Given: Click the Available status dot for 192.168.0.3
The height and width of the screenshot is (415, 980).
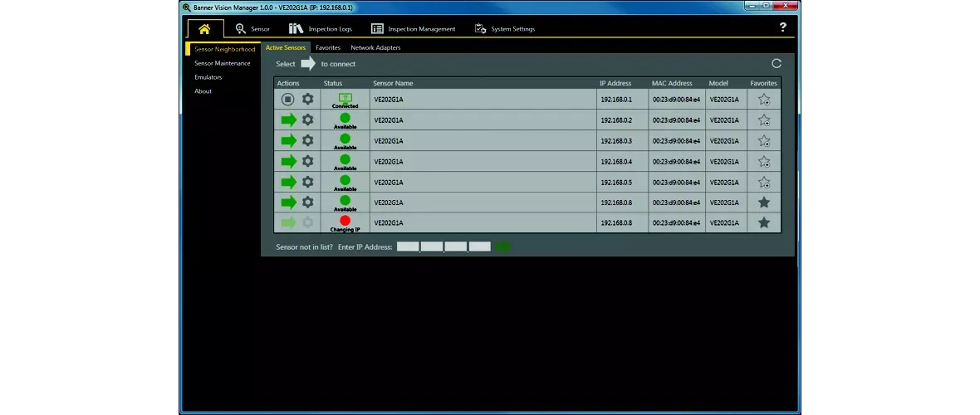Looking at the screenshot, I should [345, 138].
